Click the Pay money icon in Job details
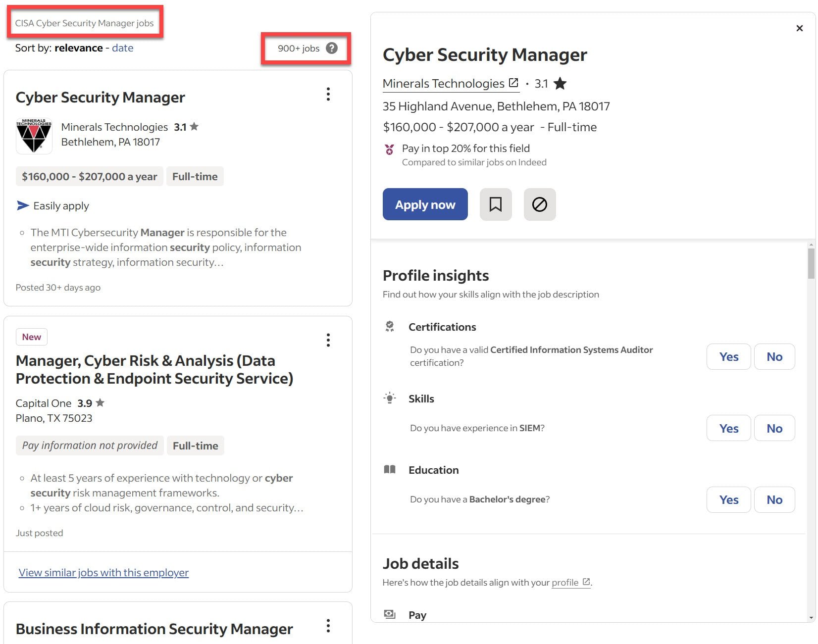Viewport: 818px width, 644px height. click(x=390, y=614)
